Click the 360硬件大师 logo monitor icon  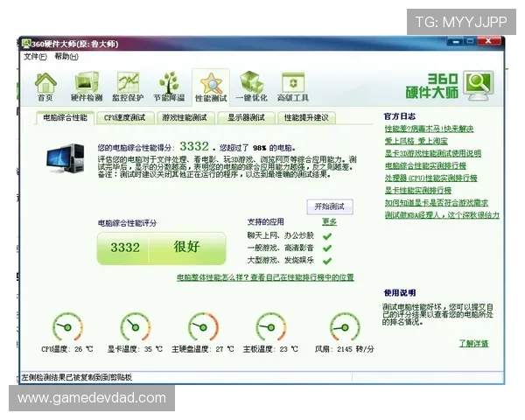479,86
